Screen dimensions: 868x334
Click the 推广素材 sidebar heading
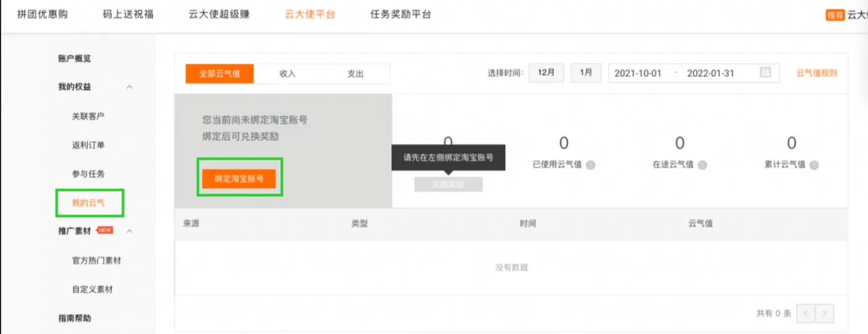click(74, 231)
